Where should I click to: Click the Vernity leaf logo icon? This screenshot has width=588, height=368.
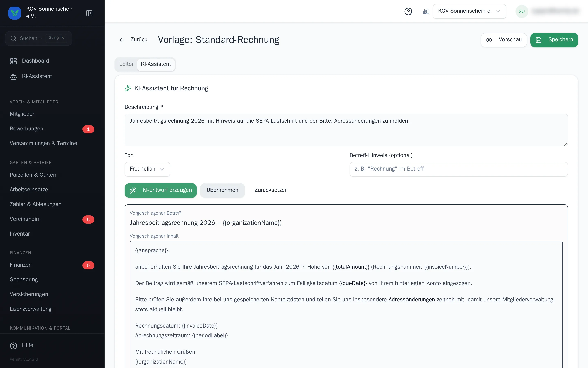14,13
